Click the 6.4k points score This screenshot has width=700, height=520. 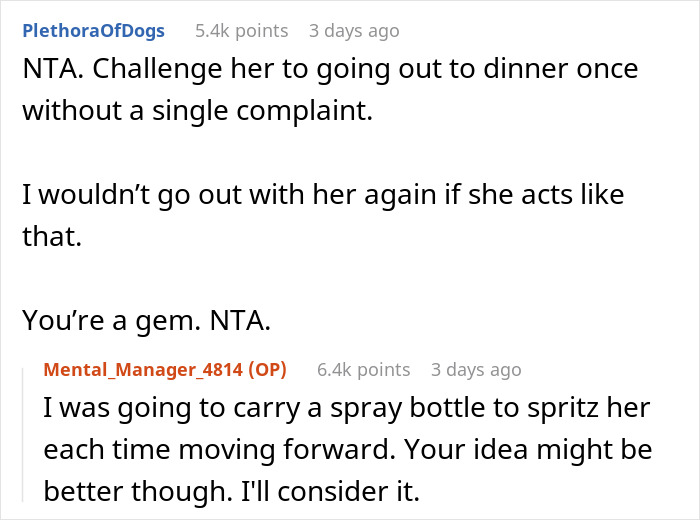pyautogui.click(x=363, y=370)
